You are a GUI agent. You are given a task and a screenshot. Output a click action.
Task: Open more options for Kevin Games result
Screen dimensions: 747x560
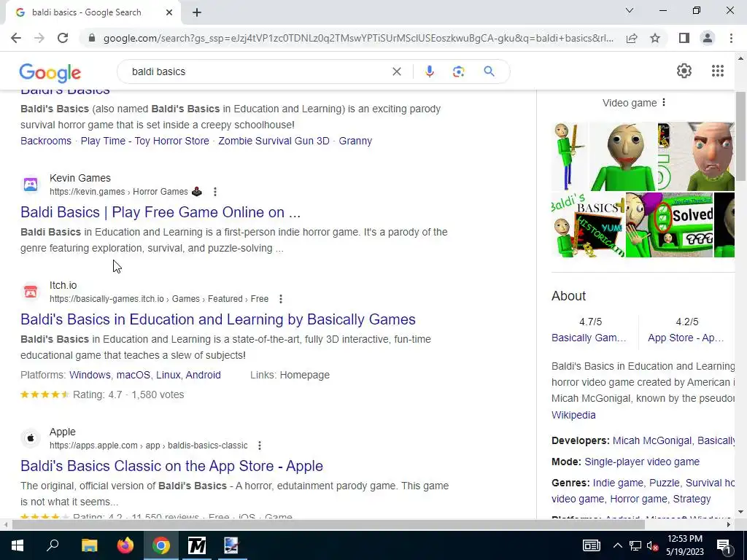[215, 192]
